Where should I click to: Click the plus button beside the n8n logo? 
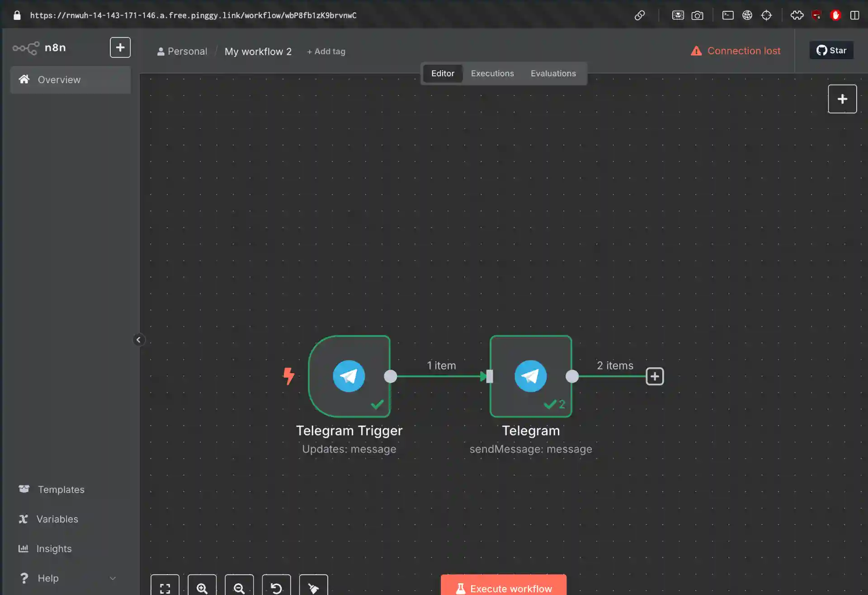point(120,47)
